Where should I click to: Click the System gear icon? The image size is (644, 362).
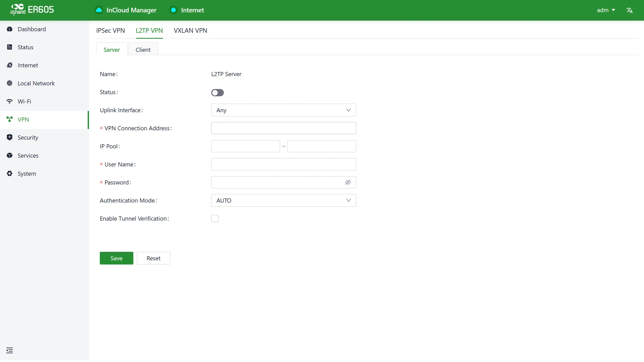pos(10,173)
